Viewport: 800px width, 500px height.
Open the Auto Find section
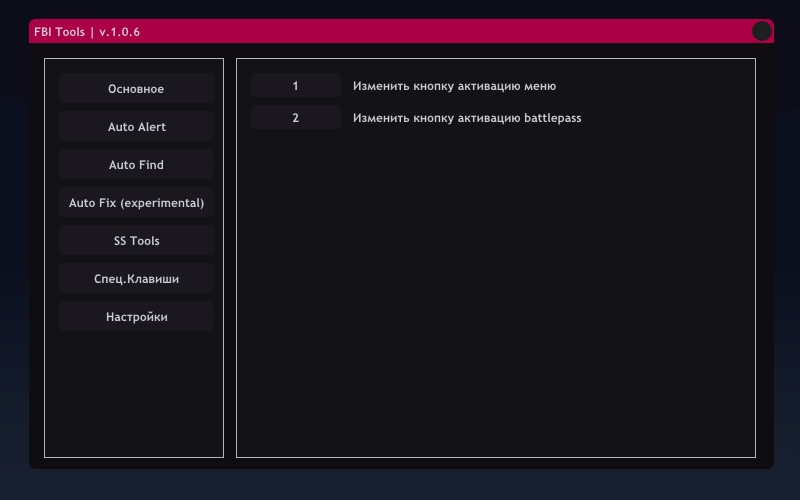pos(136,164)
